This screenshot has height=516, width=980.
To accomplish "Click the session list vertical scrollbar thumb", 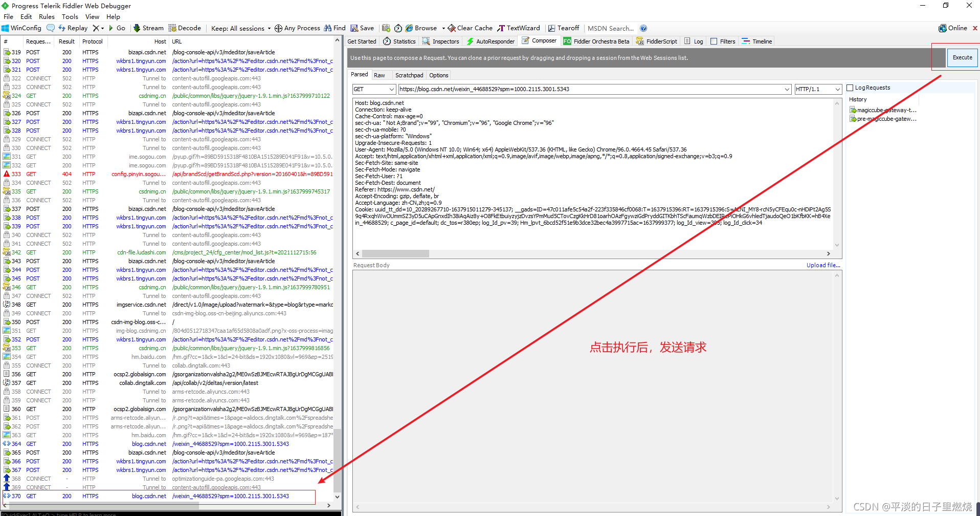I will click(x=337, y=462).
